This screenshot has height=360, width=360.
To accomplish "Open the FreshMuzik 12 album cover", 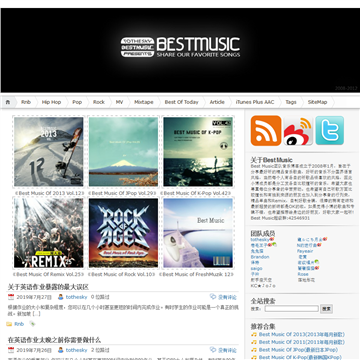I will (x=198, y=233).
